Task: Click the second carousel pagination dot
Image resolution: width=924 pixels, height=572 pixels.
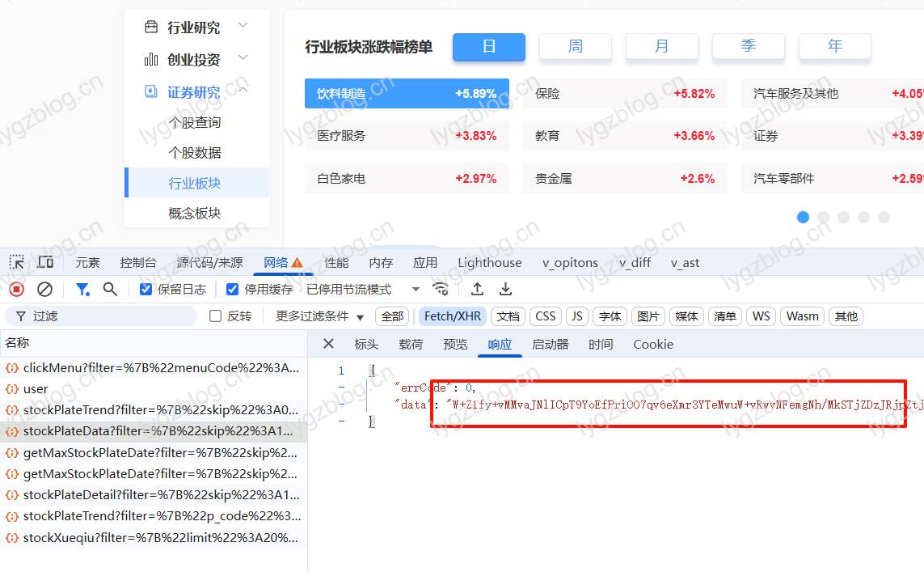Action: pos(824,217)
